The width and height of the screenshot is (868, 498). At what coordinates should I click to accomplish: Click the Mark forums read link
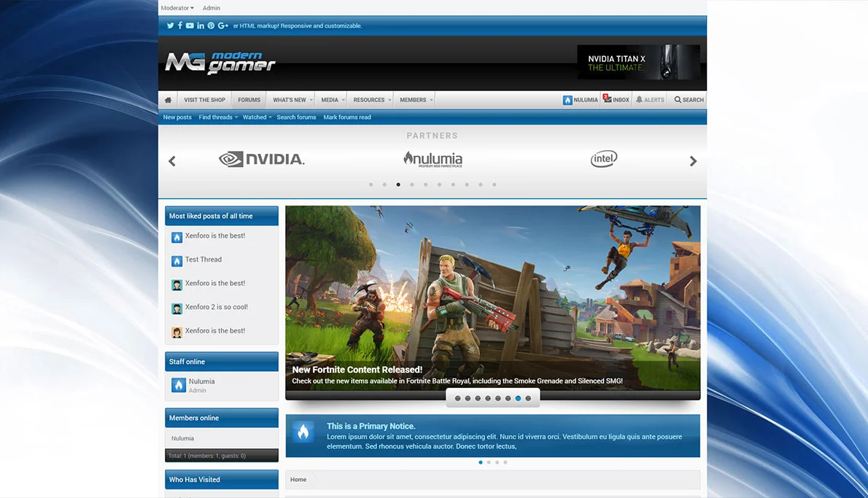point(347,117)
